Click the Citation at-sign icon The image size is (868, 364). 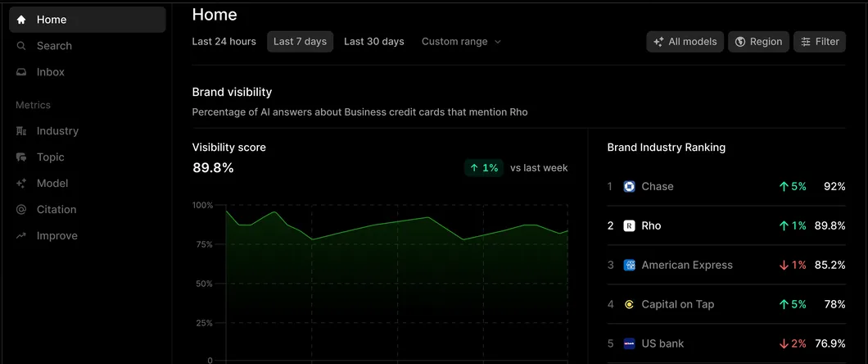point(21,210)
